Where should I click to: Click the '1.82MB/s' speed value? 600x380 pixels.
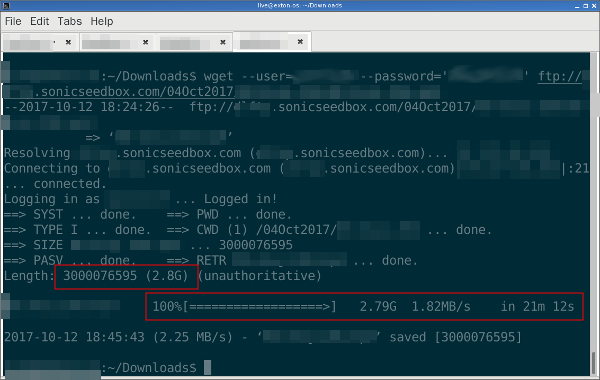tap(441, 307)
